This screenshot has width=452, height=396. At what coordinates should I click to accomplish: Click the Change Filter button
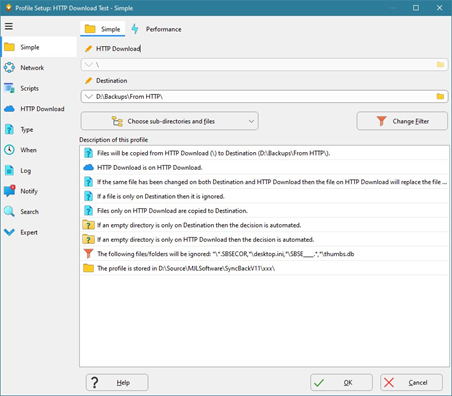[x=402, y=121]
